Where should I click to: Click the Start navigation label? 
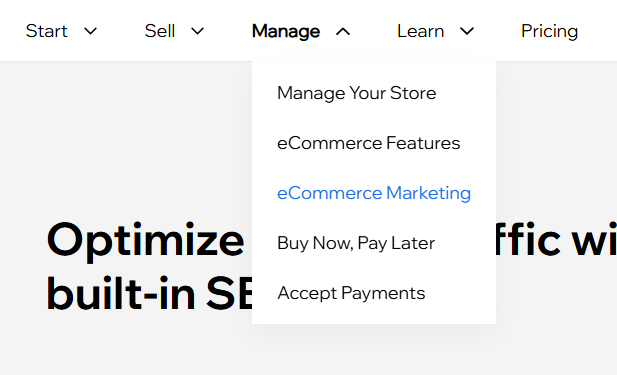point(47,31)
